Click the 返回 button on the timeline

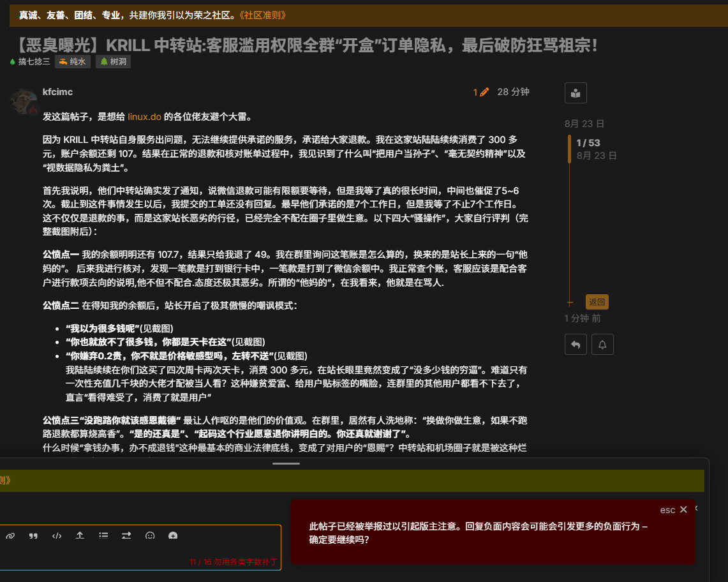tap(597, 302)
